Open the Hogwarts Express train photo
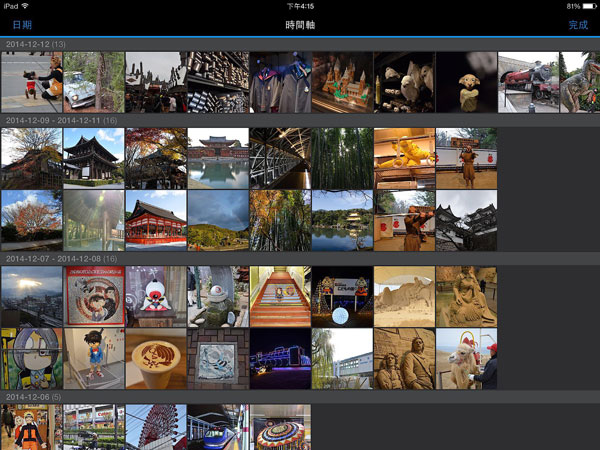Viewport: 600px width, 450px height. [528, 82]
